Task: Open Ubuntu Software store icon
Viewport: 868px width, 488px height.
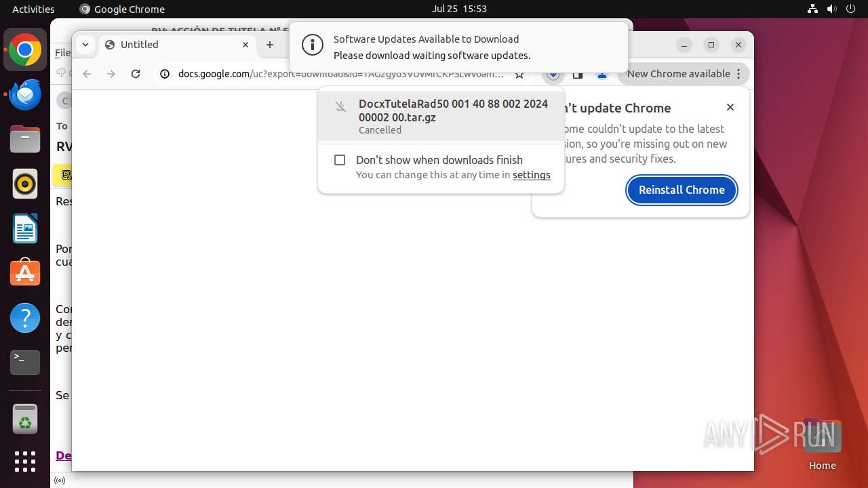Action: tap(25, 273)
